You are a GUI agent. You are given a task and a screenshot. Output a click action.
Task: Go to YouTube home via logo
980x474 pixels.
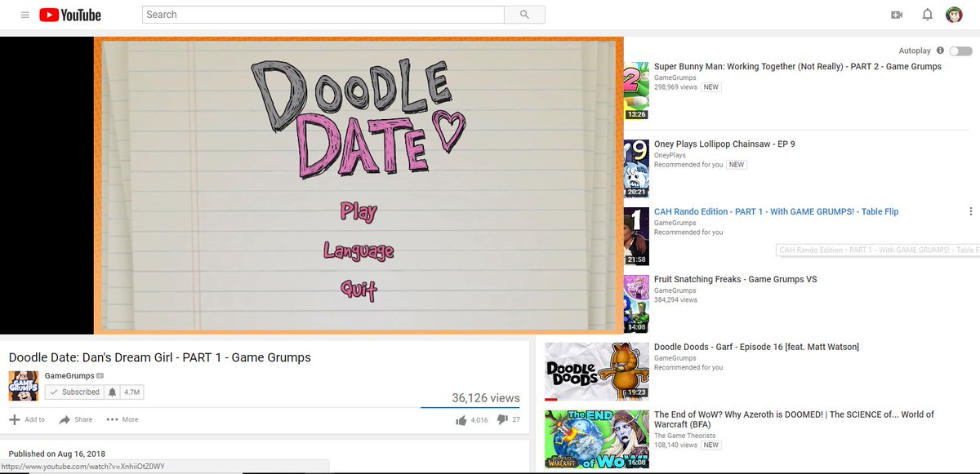point(70,15)
